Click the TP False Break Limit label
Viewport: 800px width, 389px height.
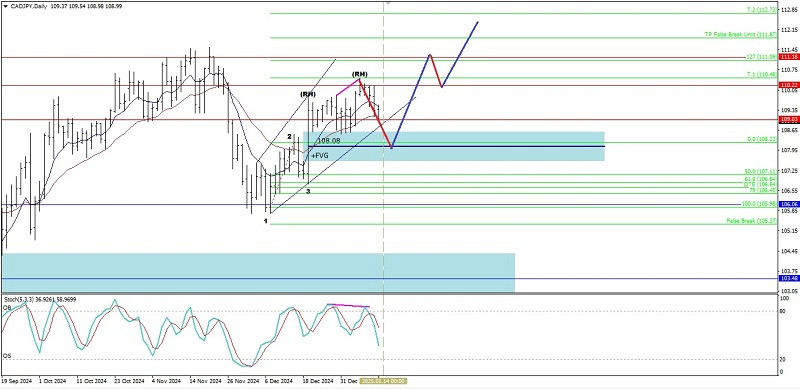point(740,34)
